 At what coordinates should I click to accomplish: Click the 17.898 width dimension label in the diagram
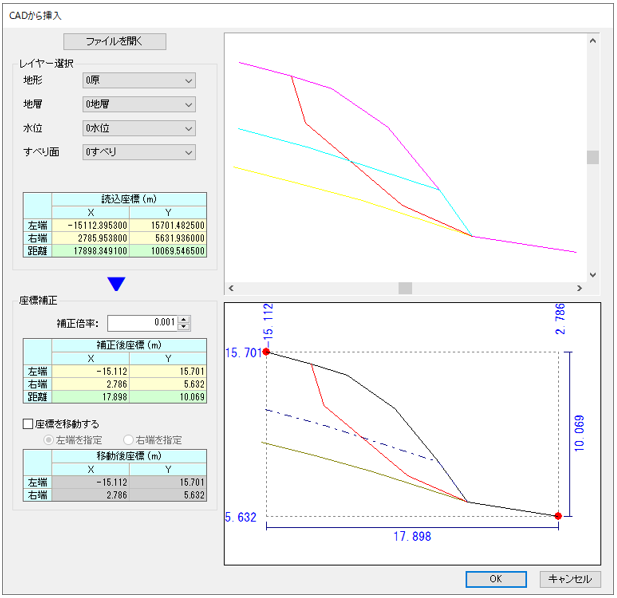point(412,536)
